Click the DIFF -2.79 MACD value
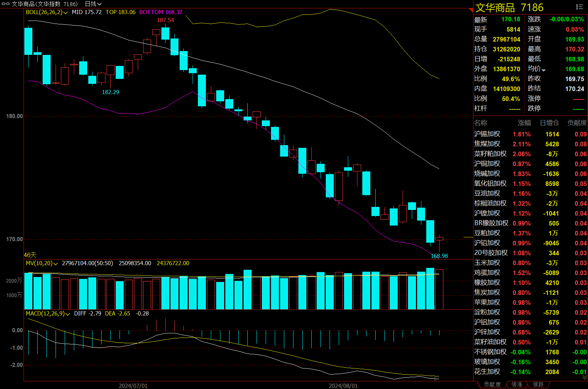588x389 pixels. point(88,314)
